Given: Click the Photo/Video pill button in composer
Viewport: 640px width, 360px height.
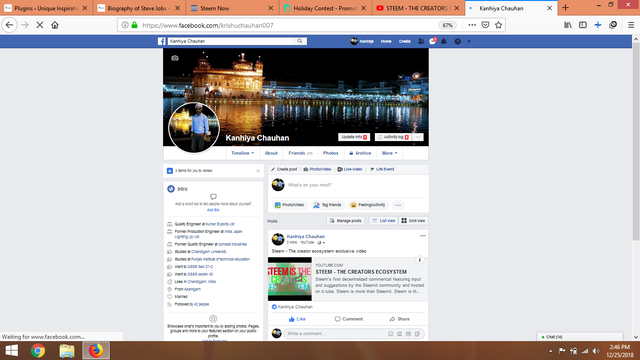Looking at the screenshot, I should 289,205.
